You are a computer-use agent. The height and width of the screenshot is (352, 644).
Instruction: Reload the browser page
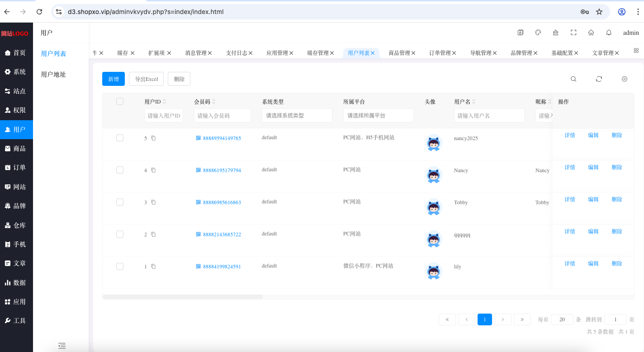(39, 12)
